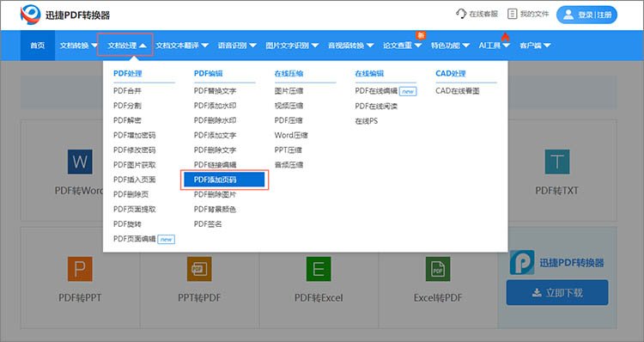Click the CAD处理 column heading
644x342 pixels.
point(450,74)
